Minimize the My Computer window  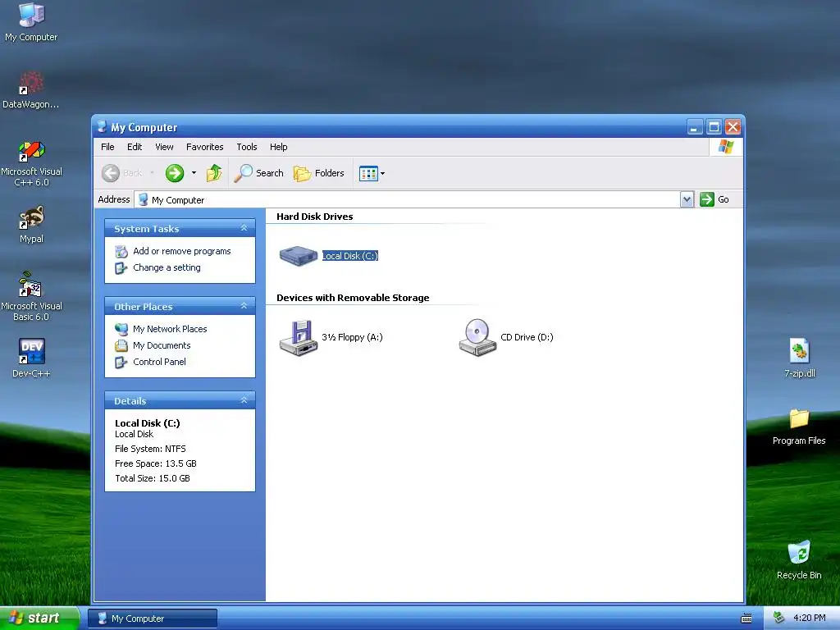[x=695, y=127]
